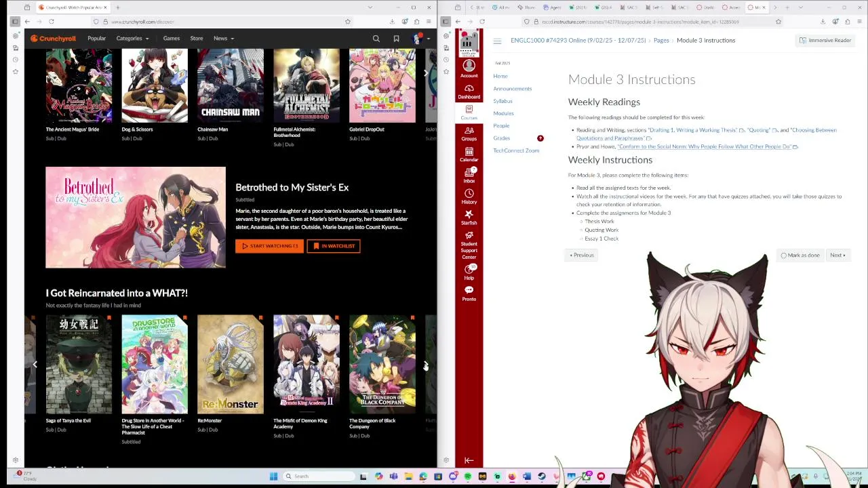The image size is (868, 488).
Task: Open Canvas Courses in global navigation
Action: [x=469, y=113]
